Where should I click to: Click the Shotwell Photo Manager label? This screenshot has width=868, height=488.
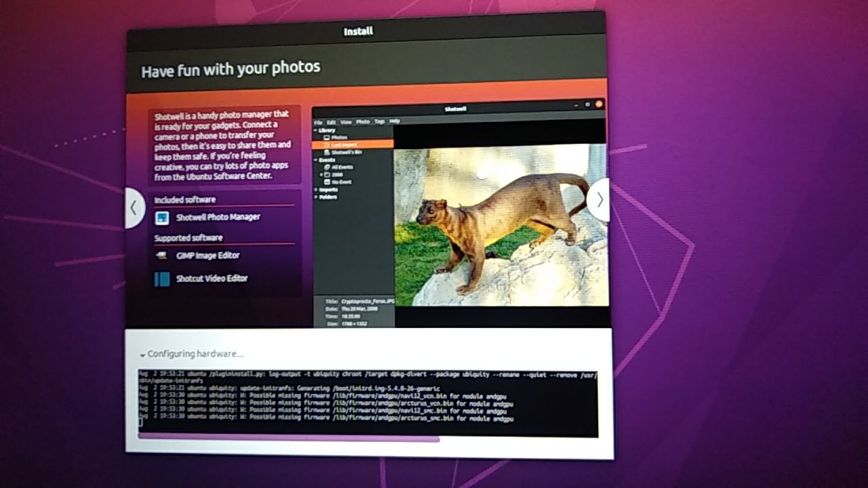(218, 218)
